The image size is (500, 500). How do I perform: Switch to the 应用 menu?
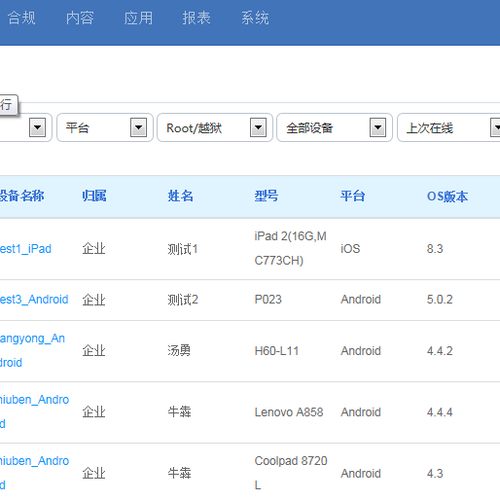(138, 18)
